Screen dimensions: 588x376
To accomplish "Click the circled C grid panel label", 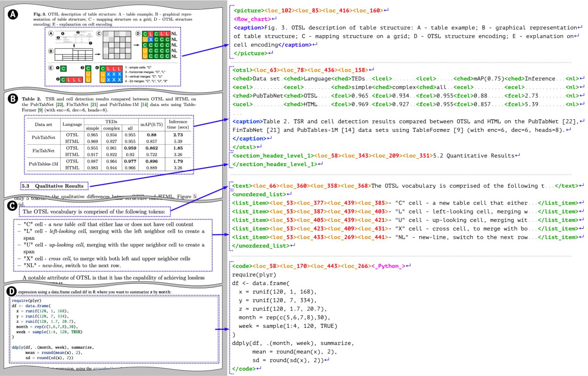I will [x=99, y=33].
